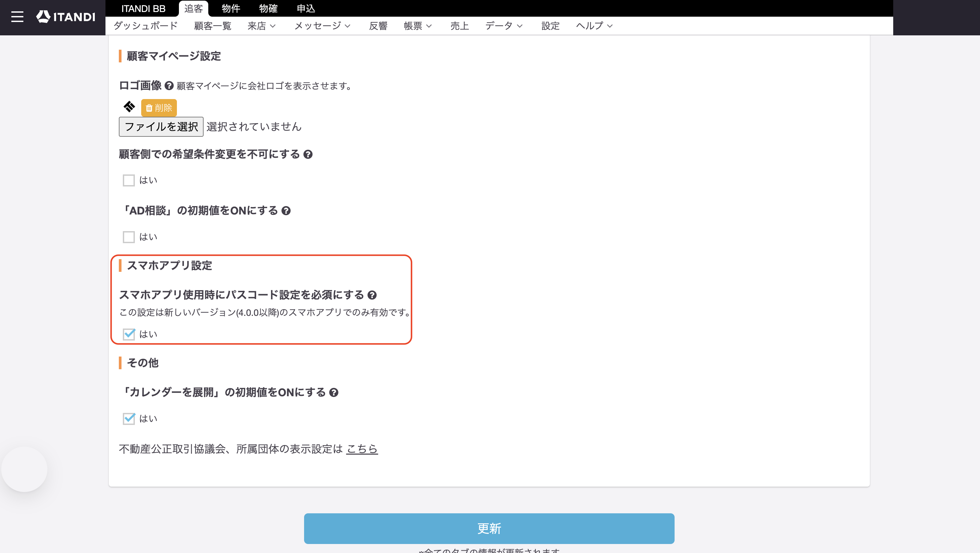The width and height of the screenshot is (980, 553).
Task: Switch to the 申込 tab
Action: click(306, 8)
